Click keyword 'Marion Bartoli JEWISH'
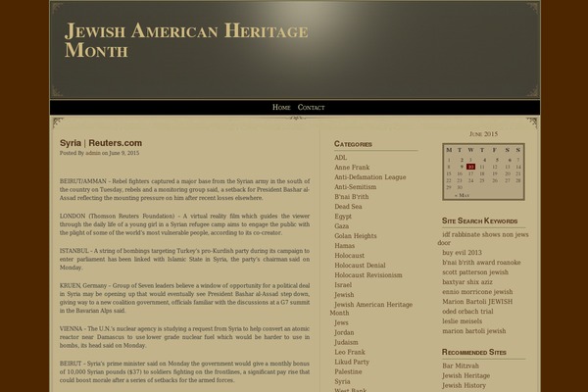 click(x=477, y=301)
